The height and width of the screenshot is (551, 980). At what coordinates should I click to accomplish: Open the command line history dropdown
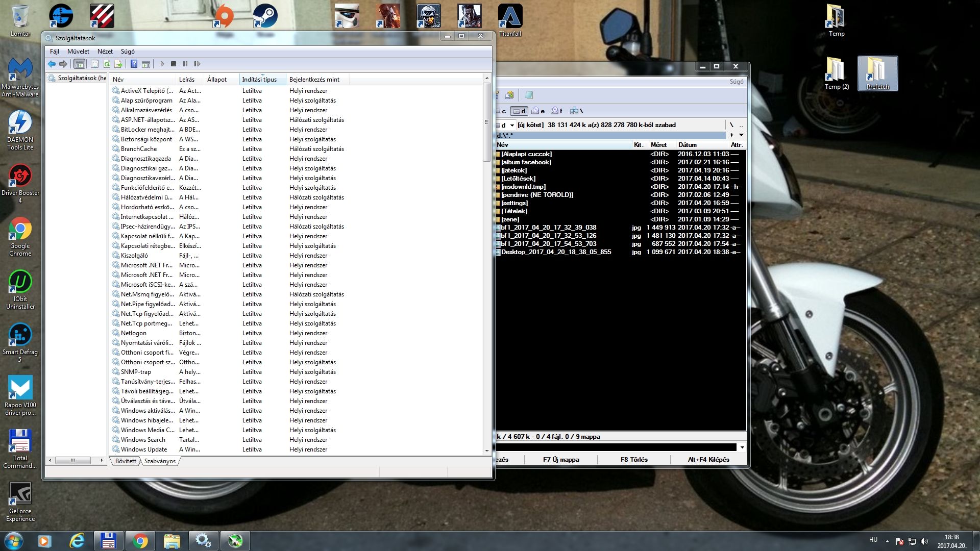click(x=742, y=447)
